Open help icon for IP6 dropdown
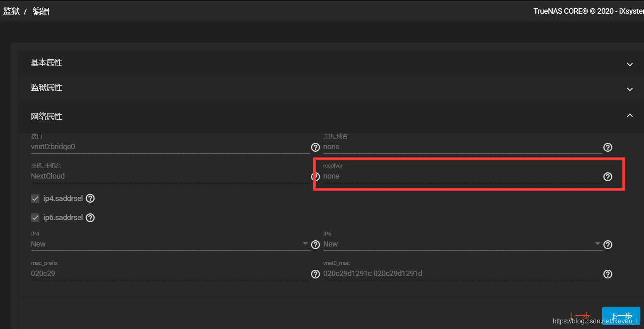The width and height of the screenshot is (644, 329). coord(607,244)
